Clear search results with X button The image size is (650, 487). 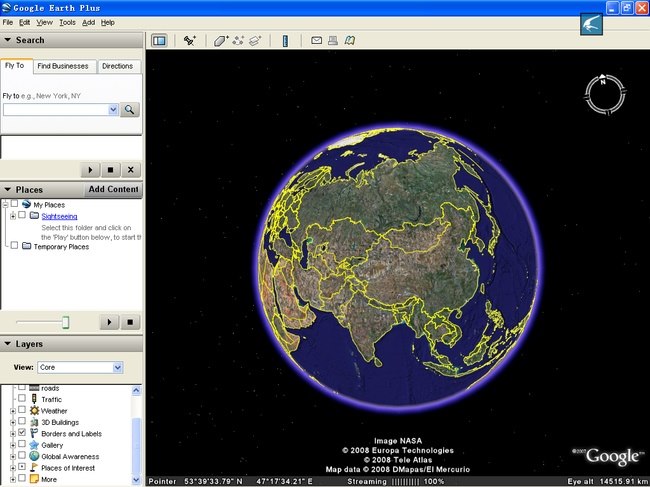[131, 170]
